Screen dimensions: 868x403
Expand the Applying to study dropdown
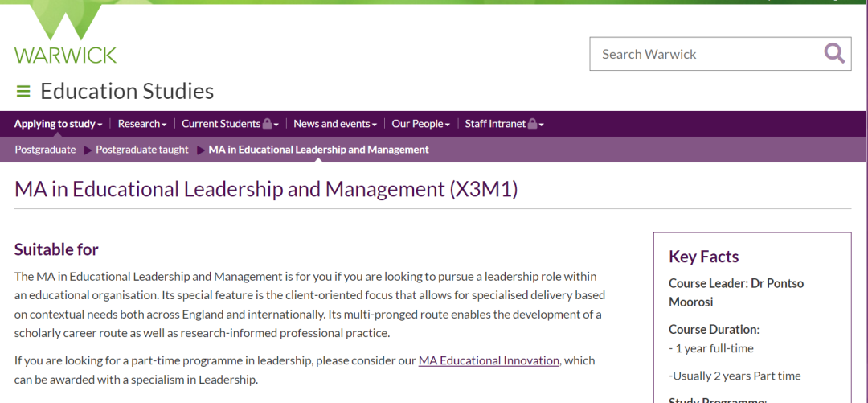click(58, 124)
